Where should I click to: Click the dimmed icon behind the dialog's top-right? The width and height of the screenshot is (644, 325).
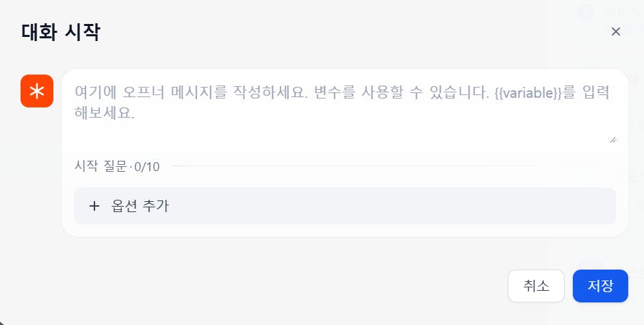pos(585,12)
